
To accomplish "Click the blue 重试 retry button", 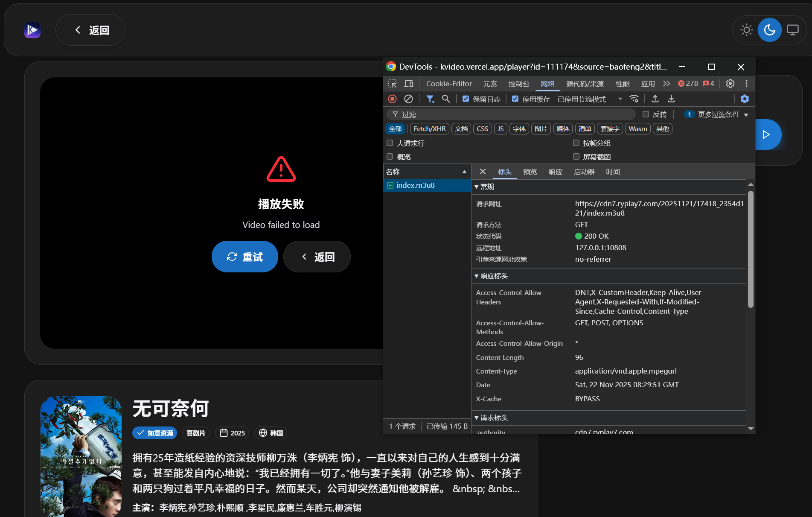I will pyautogui.click(x=245, y=257).
